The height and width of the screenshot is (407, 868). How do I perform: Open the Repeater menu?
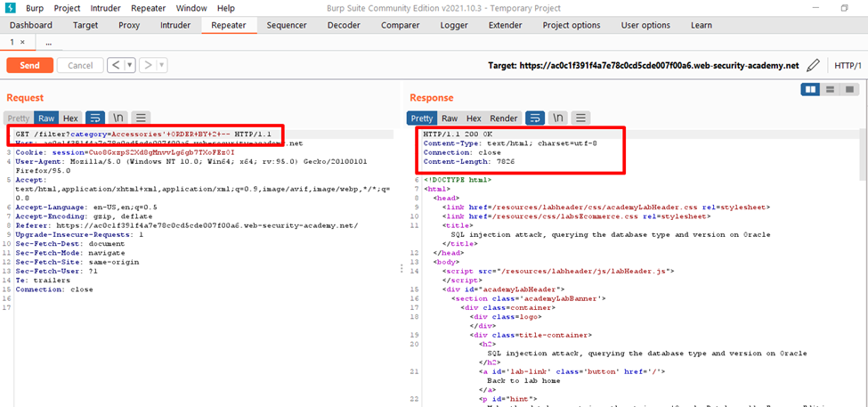pos(149,8)
